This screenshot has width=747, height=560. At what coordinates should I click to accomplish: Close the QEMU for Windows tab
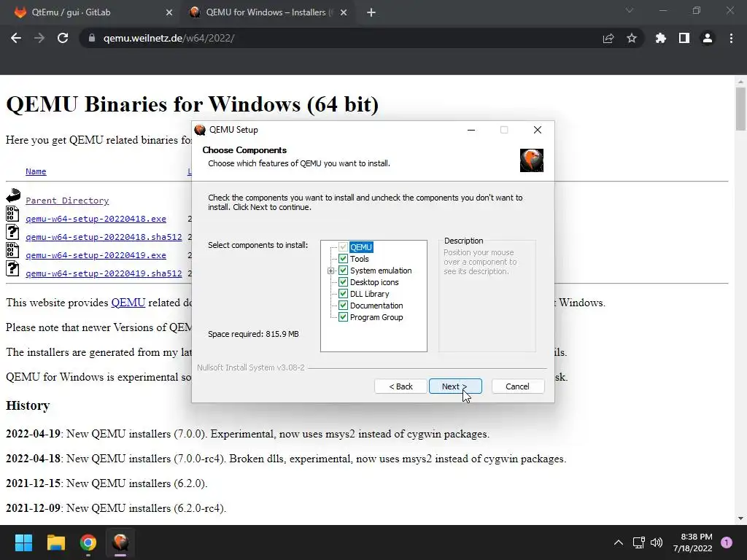click(344, 13)
